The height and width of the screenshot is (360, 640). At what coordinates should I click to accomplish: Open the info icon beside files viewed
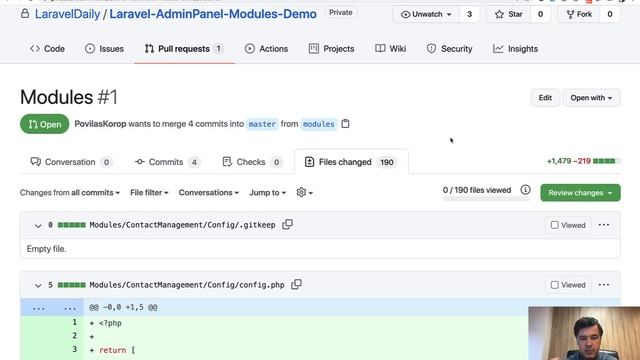pos(525,190)
